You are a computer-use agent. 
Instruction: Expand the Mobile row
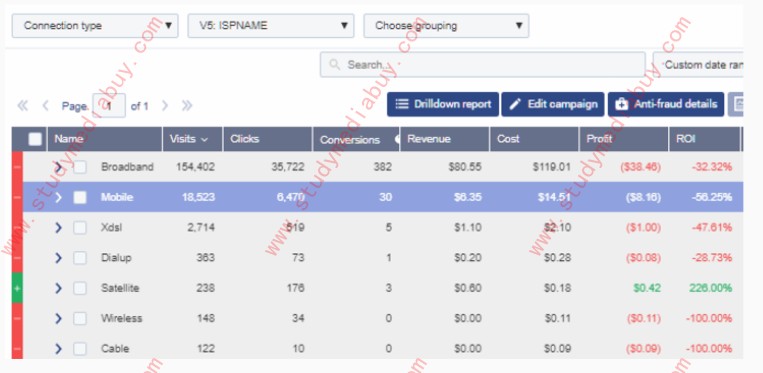click(x=58, y=197)
